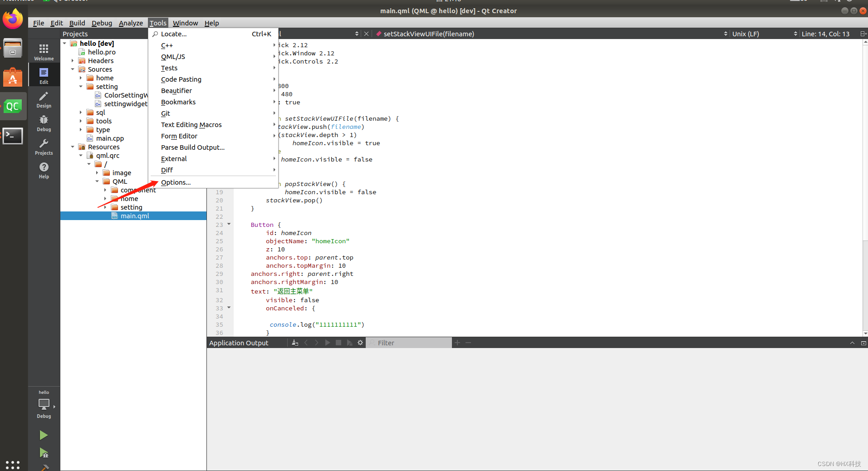The height and width of the screenshot is (471, 868).
Task: Clear the Application Output pane
Action: pyautogui.click(x=295, y=343)
